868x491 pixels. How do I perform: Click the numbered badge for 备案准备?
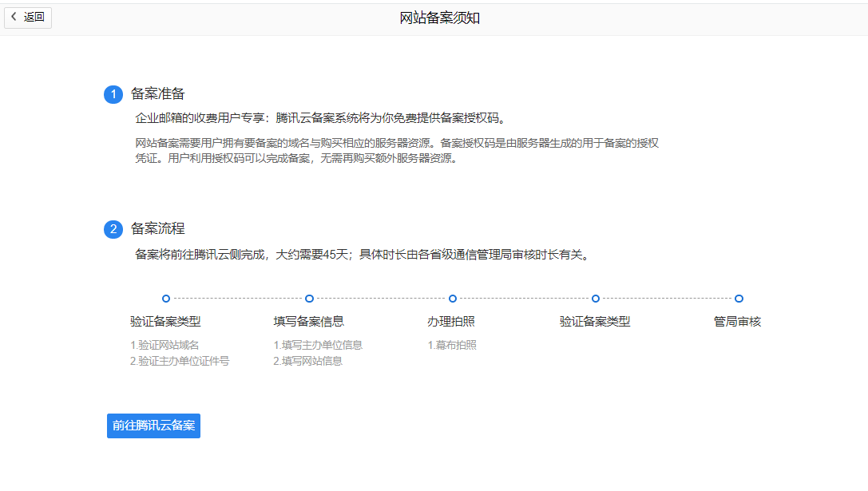coord(113,93)
